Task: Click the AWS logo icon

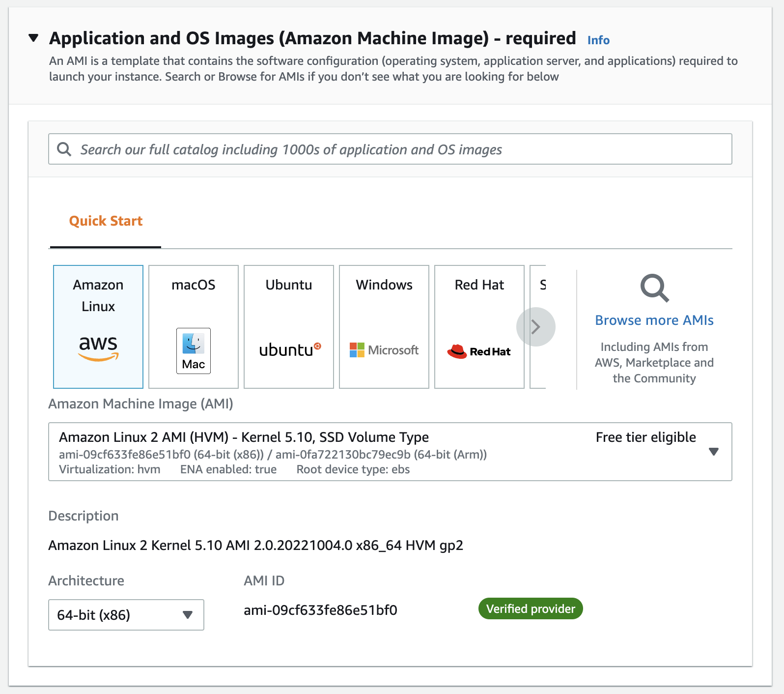Action: (x=98, y=348)
